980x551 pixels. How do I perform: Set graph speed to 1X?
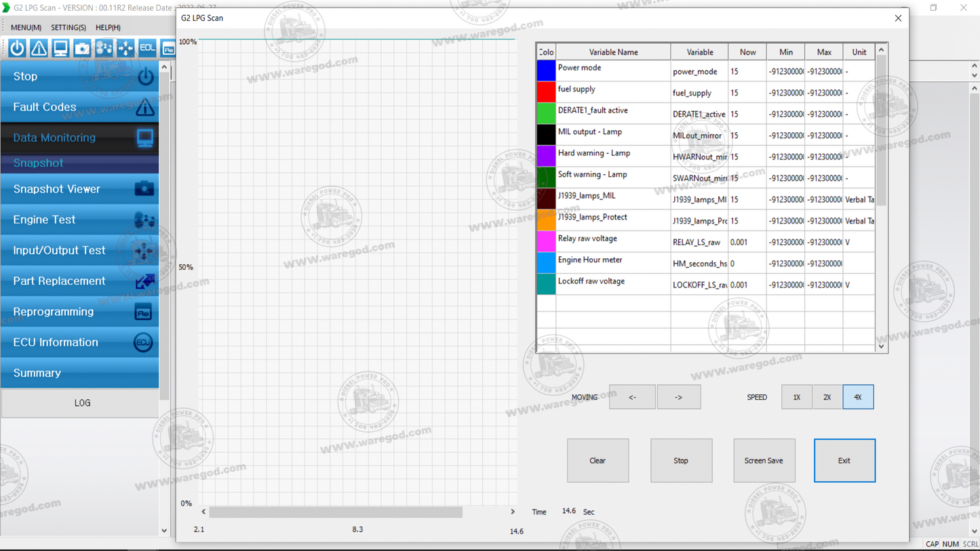(x=796, y=397)
